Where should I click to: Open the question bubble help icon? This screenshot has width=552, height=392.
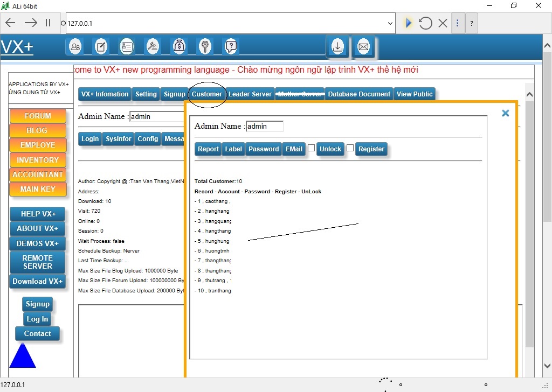[231, 46]
